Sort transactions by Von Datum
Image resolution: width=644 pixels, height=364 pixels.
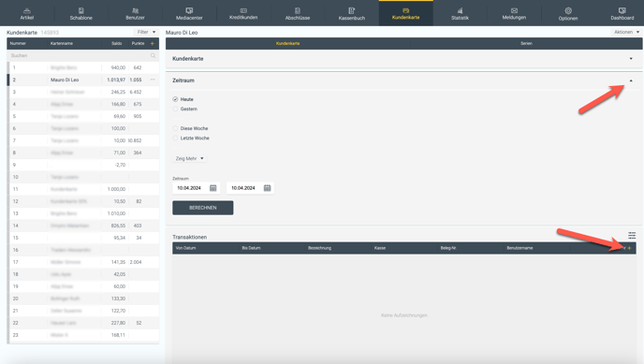click(185, 248)
